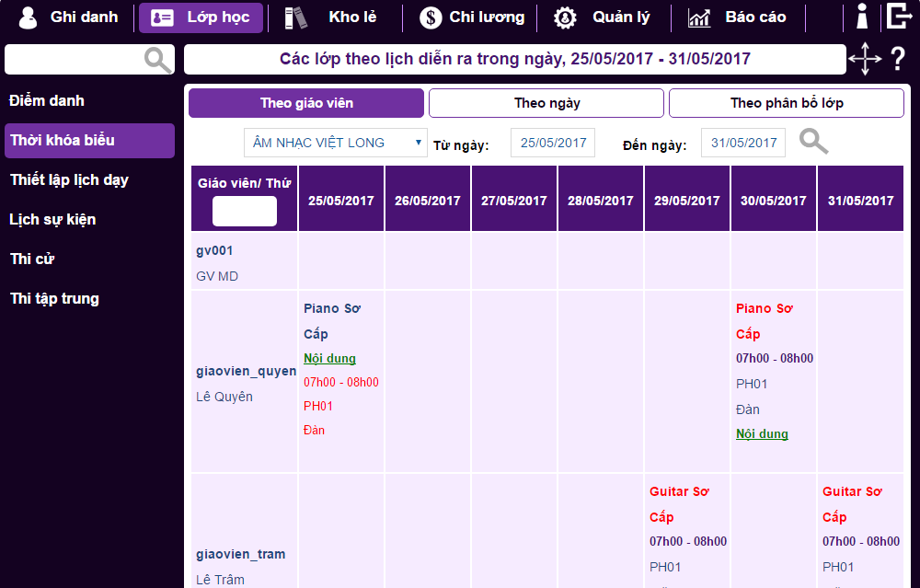Open Kho lẻ inventory menu
The image size is (920, 588).
click(333, 17)
